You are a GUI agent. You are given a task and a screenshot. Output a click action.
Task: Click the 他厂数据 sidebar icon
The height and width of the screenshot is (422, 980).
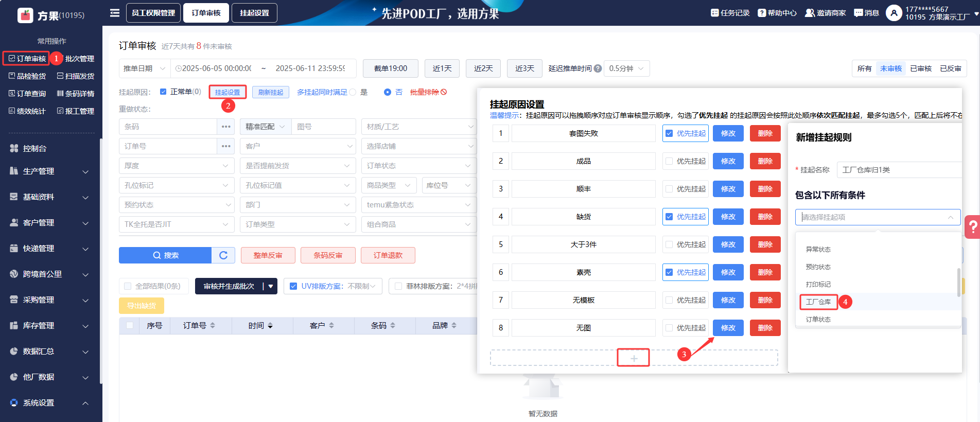[14, 377]
